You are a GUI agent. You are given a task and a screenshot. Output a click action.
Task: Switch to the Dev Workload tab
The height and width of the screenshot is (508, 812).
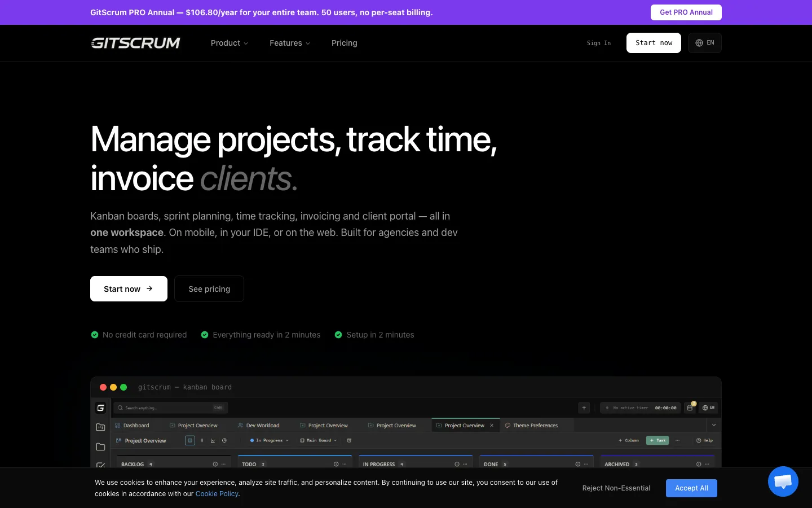point(259,426)
